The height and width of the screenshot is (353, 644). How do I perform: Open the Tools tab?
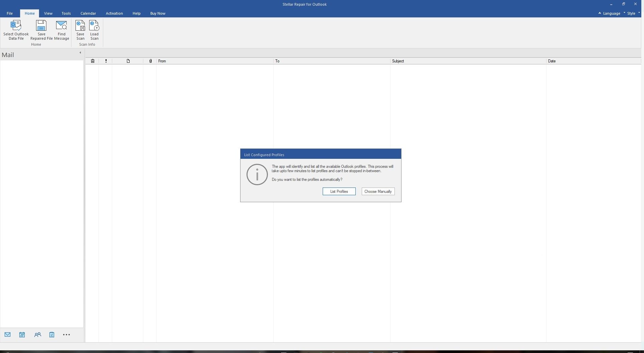pos(66,13)
